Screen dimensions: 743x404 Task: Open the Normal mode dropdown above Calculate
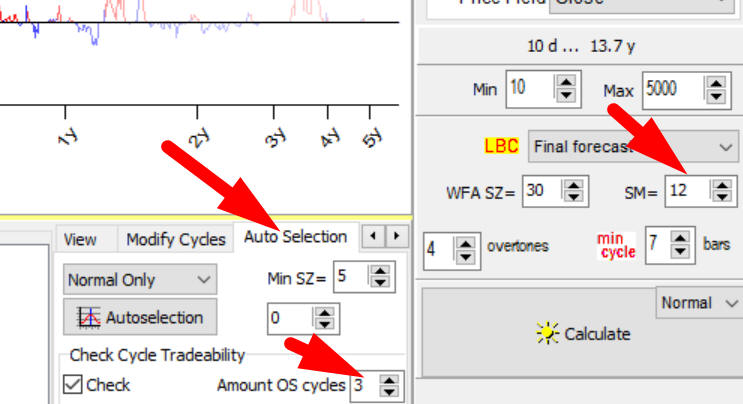pos(698,302)
